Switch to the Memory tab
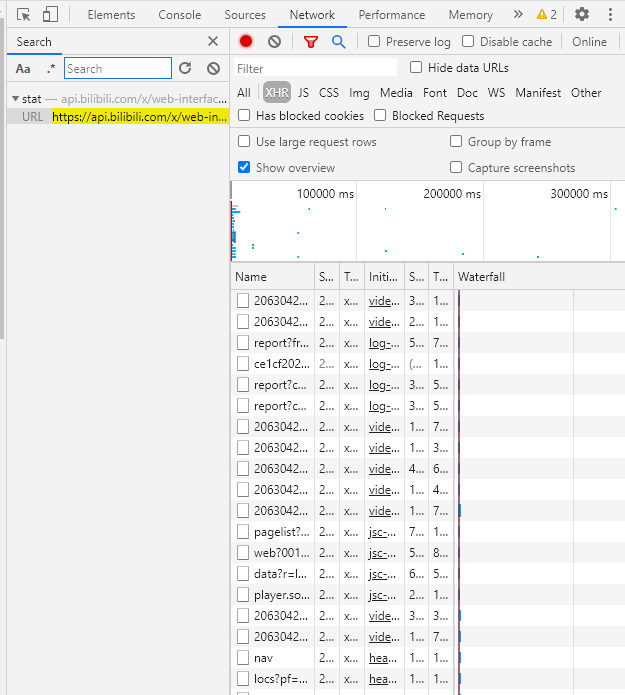The height and width of the screenshot is (695, 625). coord(470,15)
